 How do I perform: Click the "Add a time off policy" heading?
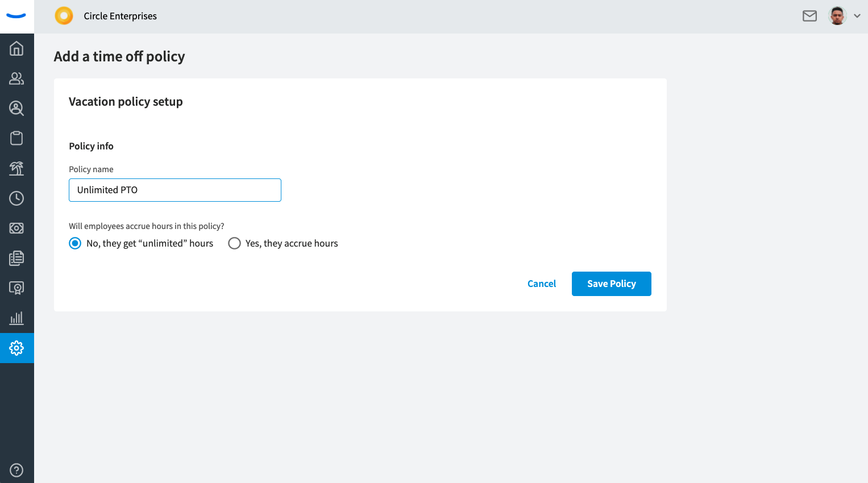[119, 56]
